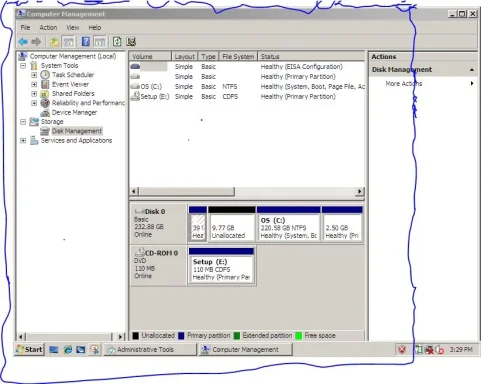Expand the Reliability and Performance node

click(34, 103)
